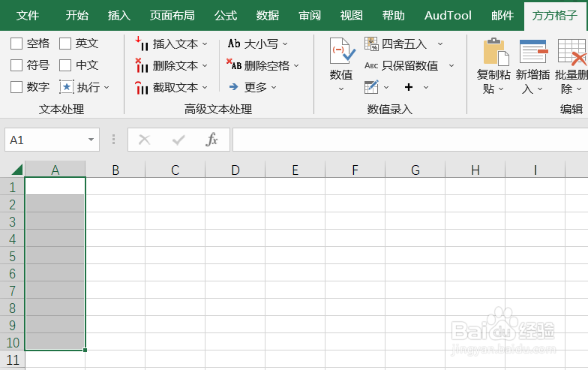588x370 pixels.
Task: Switch to the 公式 tab
Action: (x=226, y=15)
